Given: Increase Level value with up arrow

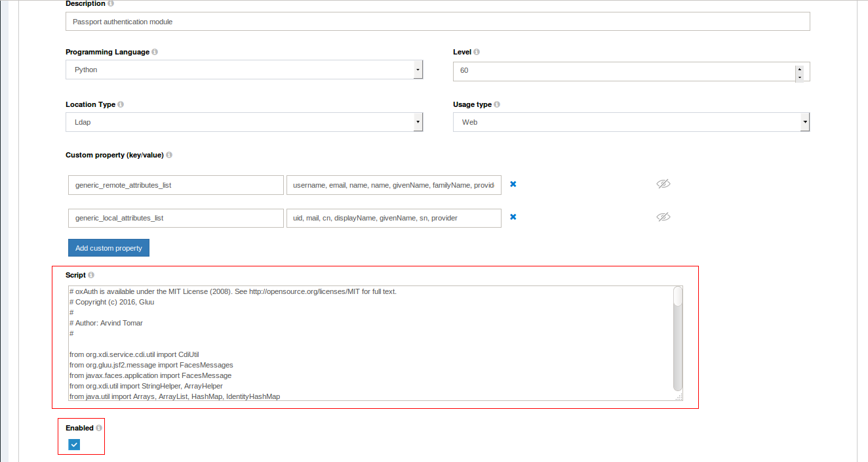Looking at the screenshot, I should click(799, 68).
